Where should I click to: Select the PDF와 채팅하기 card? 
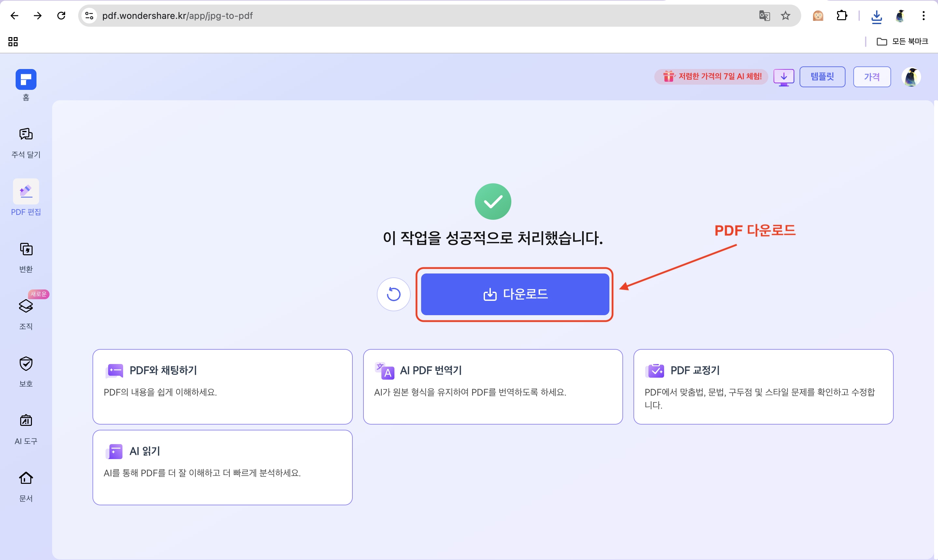[x=222, y=386]
